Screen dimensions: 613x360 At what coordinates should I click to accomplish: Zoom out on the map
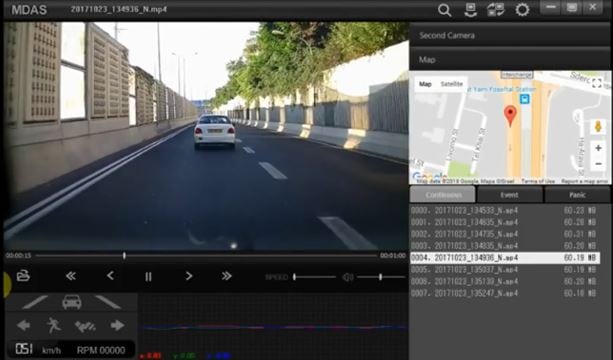click(598, 164)
